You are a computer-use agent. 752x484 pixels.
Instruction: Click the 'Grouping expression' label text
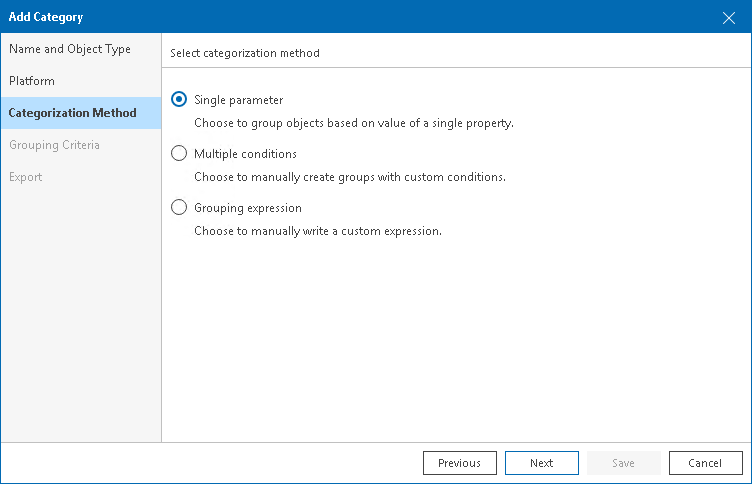(248, 208)
